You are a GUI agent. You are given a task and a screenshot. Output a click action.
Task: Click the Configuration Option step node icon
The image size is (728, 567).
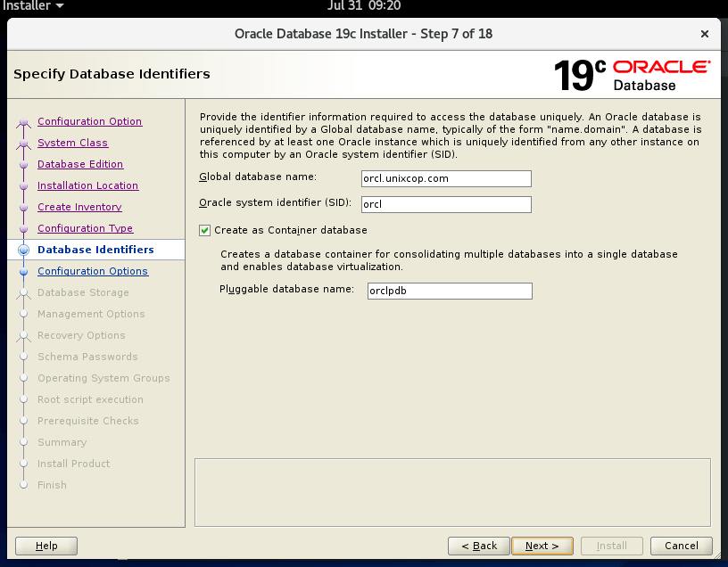click(24, 122)
